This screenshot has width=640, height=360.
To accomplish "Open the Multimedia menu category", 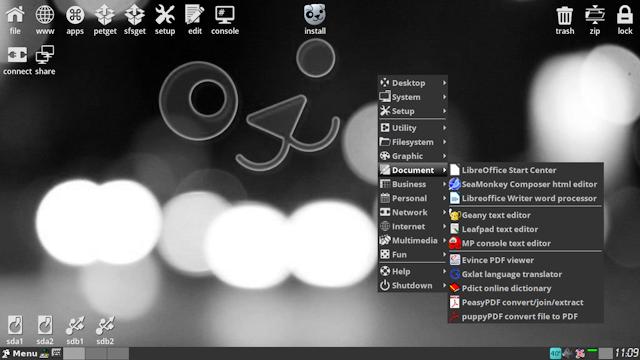I will click(413, 240).
